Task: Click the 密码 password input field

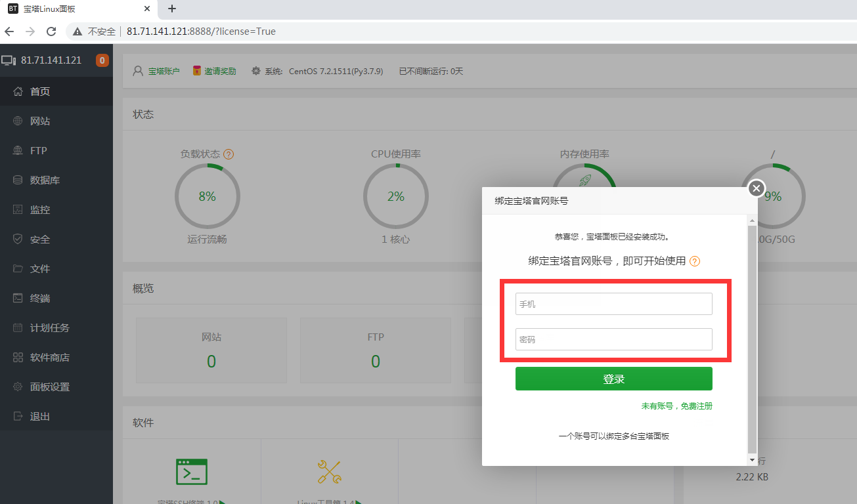Action: click(614, 339)
